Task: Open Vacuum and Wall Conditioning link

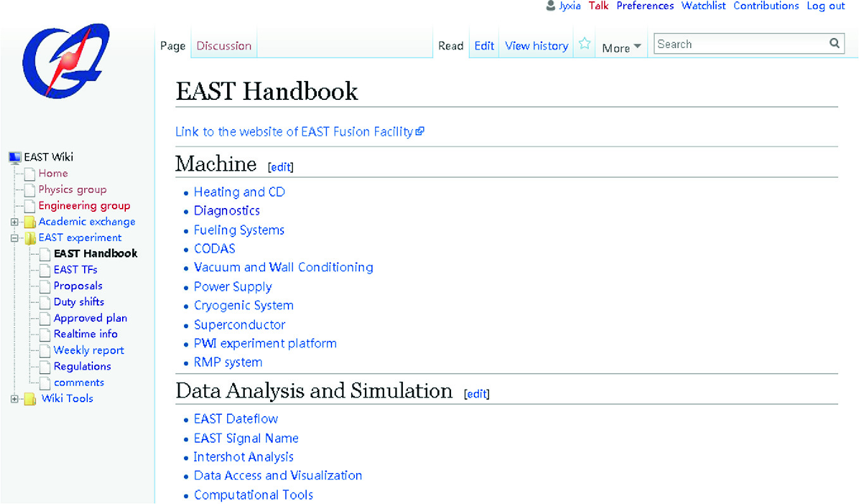Action: 283,267
